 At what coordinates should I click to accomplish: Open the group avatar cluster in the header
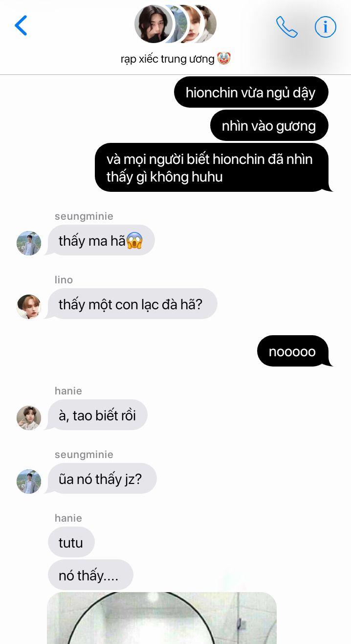pos(175,24)
